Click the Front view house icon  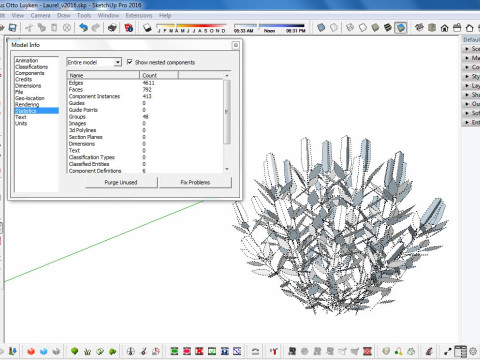pos(444,28)
